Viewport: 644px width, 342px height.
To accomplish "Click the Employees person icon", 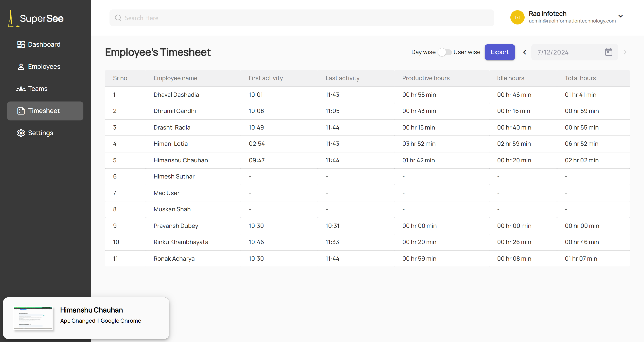I will (x=21, y=67).
